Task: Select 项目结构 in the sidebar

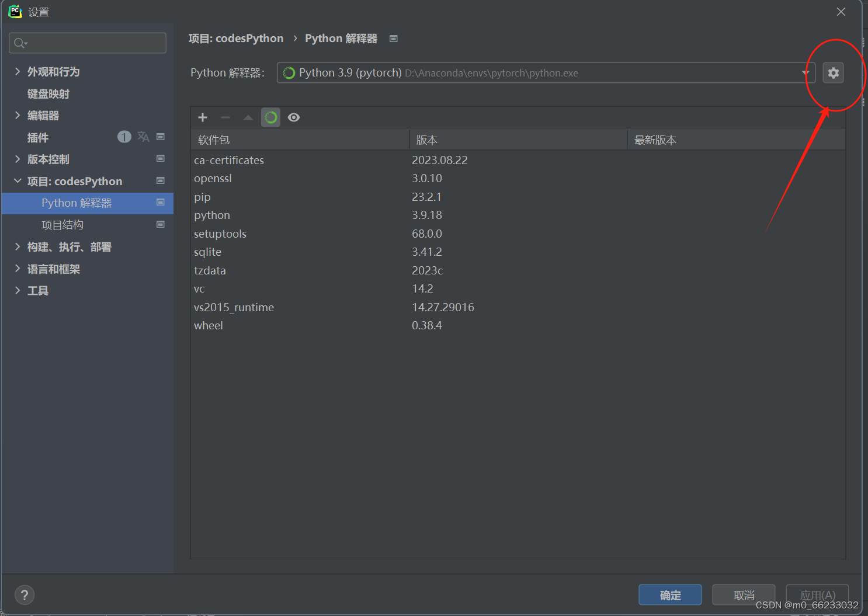Action: coord(63,224)
